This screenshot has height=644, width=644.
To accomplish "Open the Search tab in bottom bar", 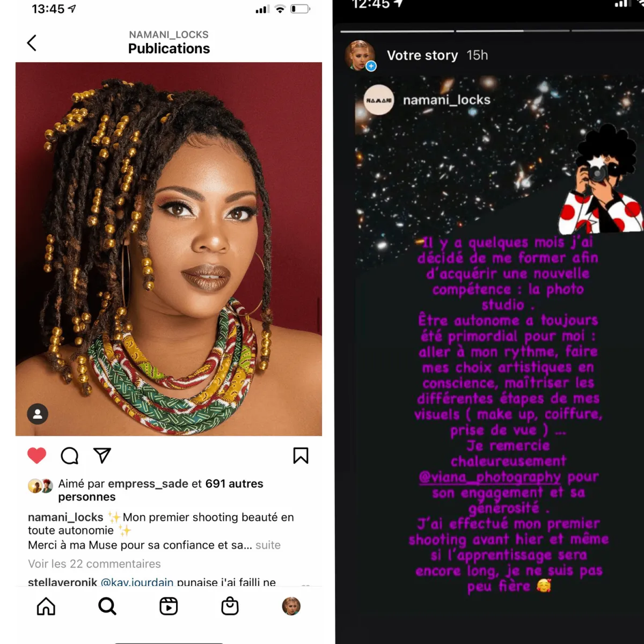I will pyautogui.click(x=107, y=606).
